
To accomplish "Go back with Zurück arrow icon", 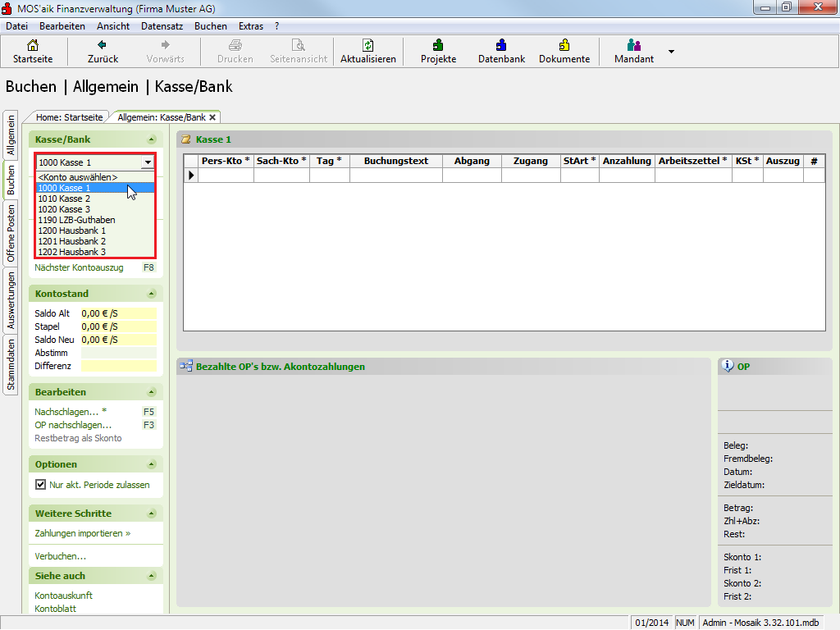I will point(103,46).
